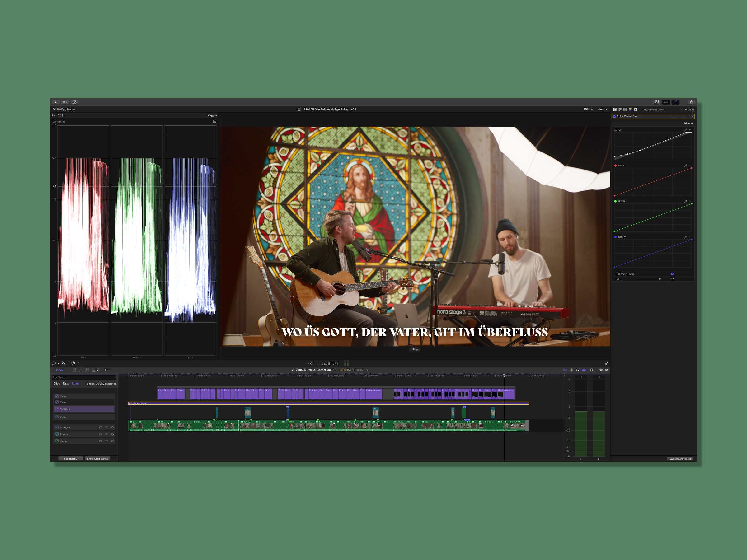Open the scopes View dropdown
This screenshot has width=747, height=560.
pos(212,116)
